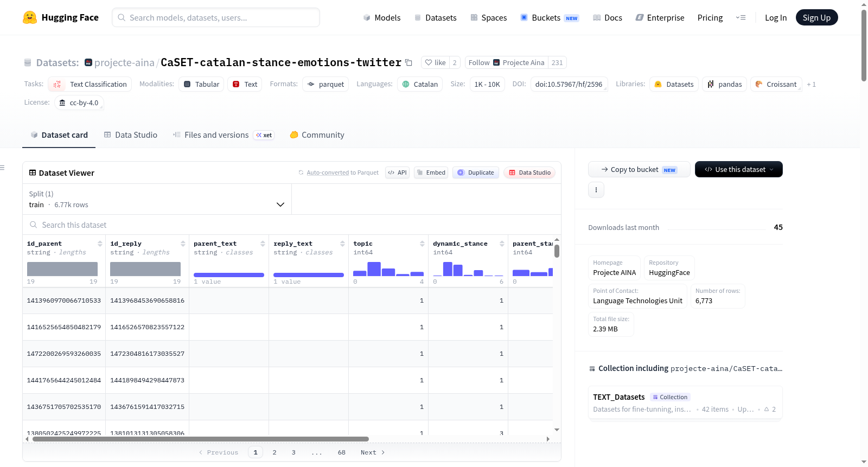Focus the Search this dataset field

pyautogui.click(x=292, y=225)
